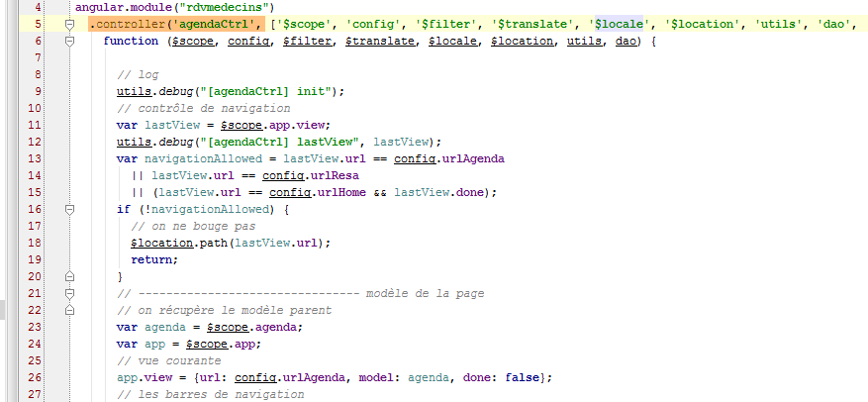
Task: Click the 'rdvmedecins' module name string
Action: point(222,7)
